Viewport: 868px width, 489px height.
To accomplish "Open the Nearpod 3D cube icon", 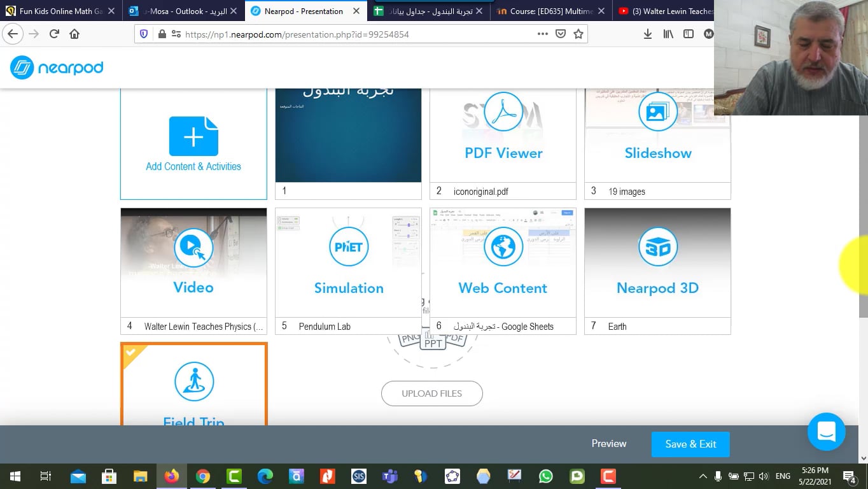I will click(x=657, y=247).
